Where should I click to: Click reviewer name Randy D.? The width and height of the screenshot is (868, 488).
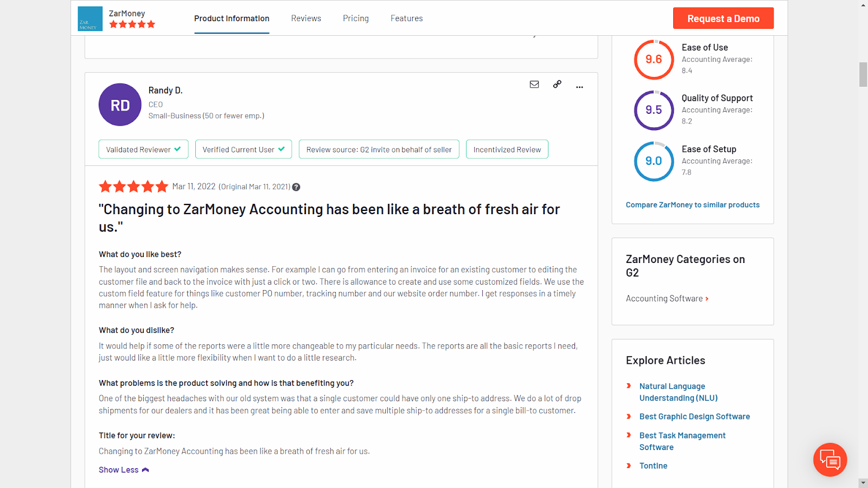pos(165,91)
